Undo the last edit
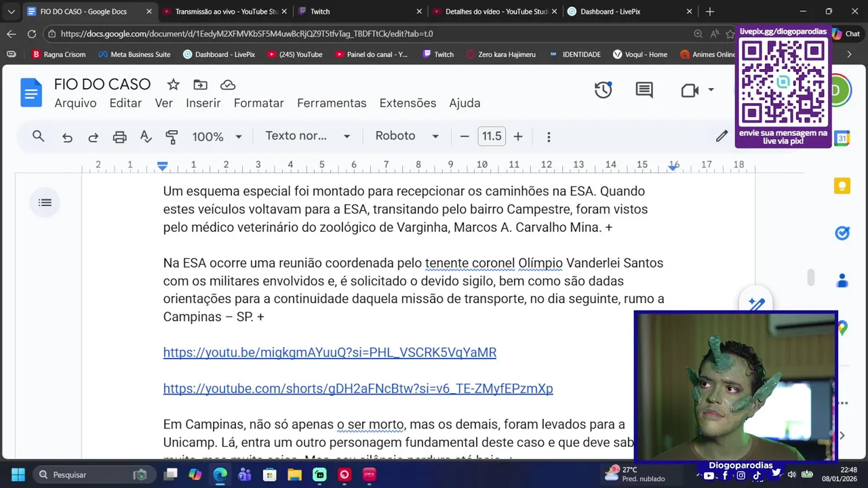868x488 pixels. 67,137
